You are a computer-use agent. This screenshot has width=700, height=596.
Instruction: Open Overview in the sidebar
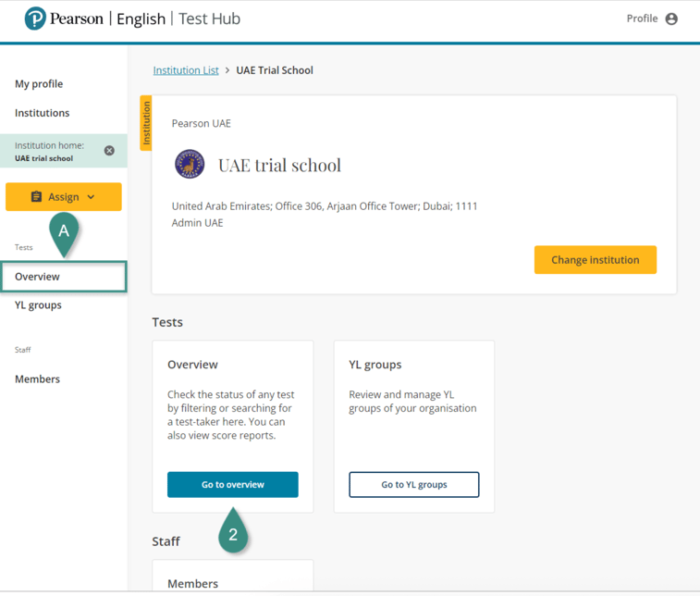37,277
